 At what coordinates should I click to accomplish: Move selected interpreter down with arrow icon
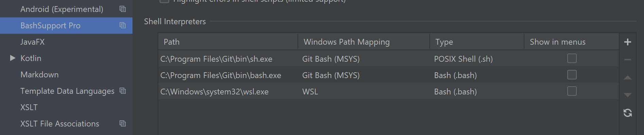628,95
